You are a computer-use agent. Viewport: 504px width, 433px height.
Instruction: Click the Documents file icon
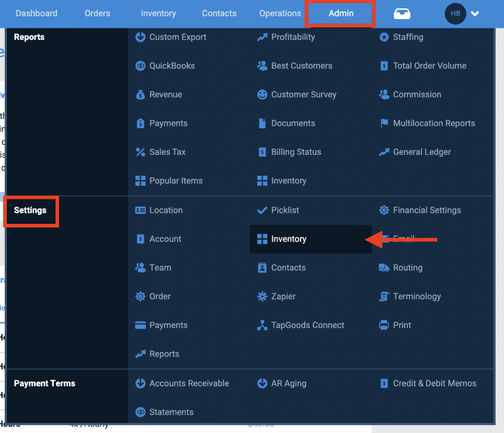click(x=262, y=123)
